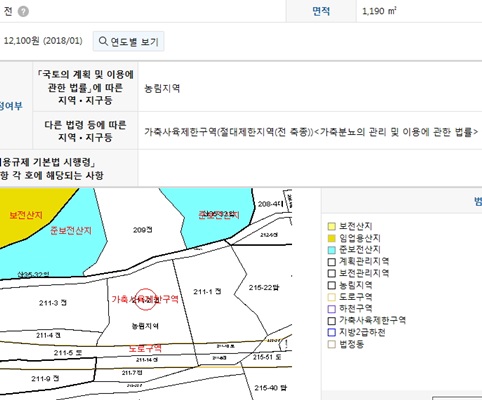Toggle the 지방2급하천 legend box
The image size is (482, 400).
(x=331, y=332)
